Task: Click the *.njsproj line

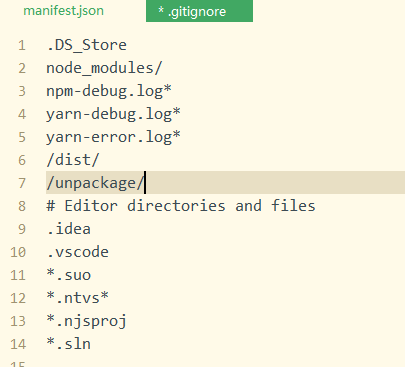Action: 86,321
